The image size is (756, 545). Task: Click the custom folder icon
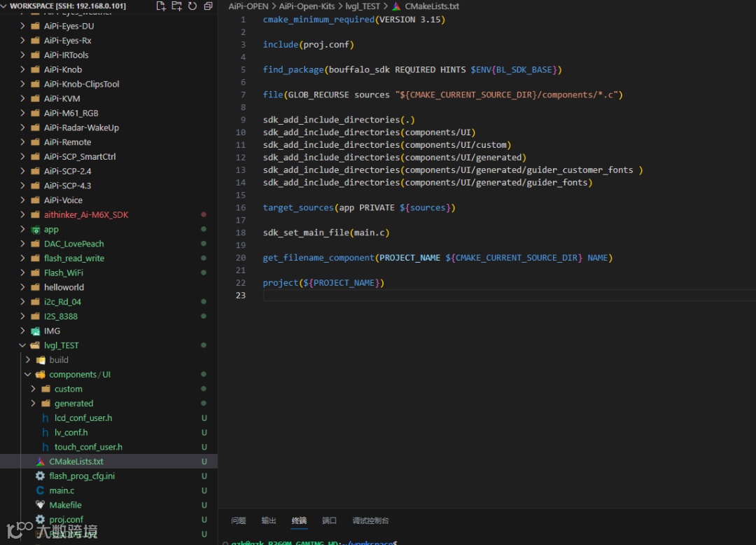[45, 389]
